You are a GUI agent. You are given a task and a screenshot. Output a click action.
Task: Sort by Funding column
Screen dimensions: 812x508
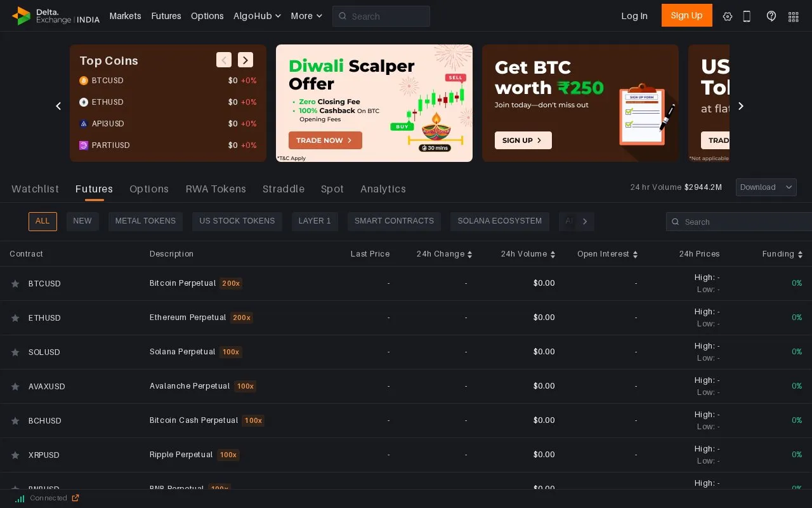tap(782, 254)
